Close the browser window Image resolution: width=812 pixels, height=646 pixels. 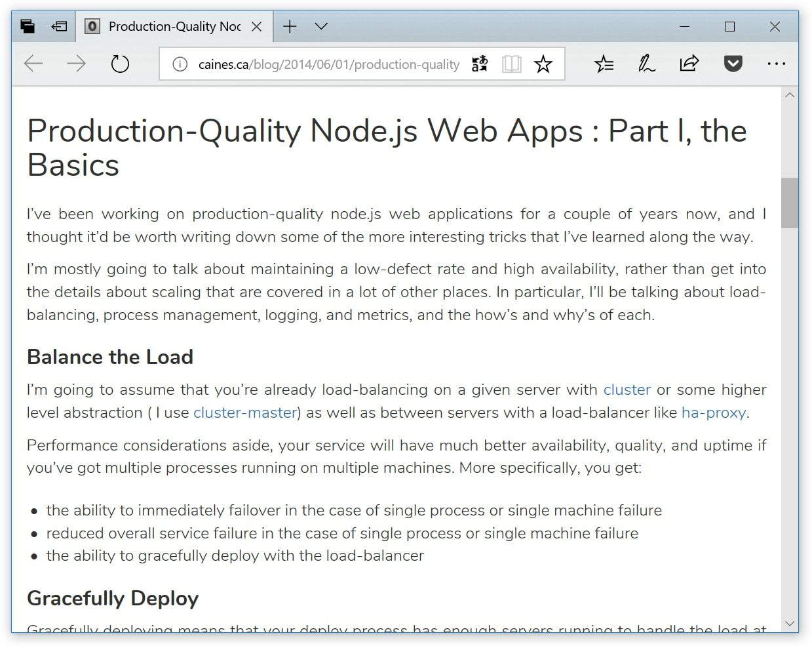pos(775,26)
